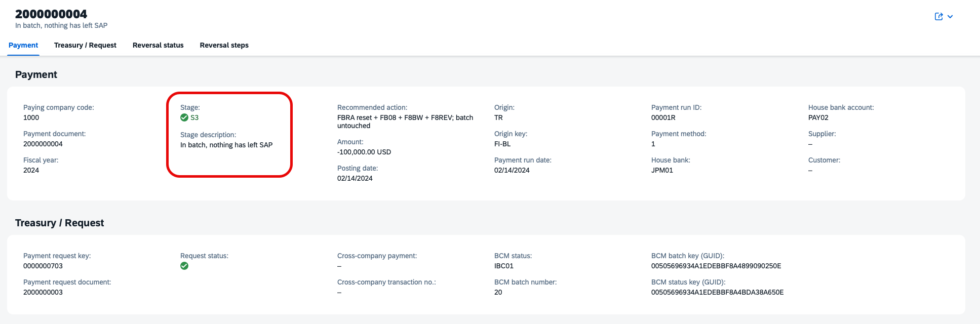The width and height of the screenshot is (980, 324).
Task: Click the share/export icon at top right
Action: coord(938,16)
